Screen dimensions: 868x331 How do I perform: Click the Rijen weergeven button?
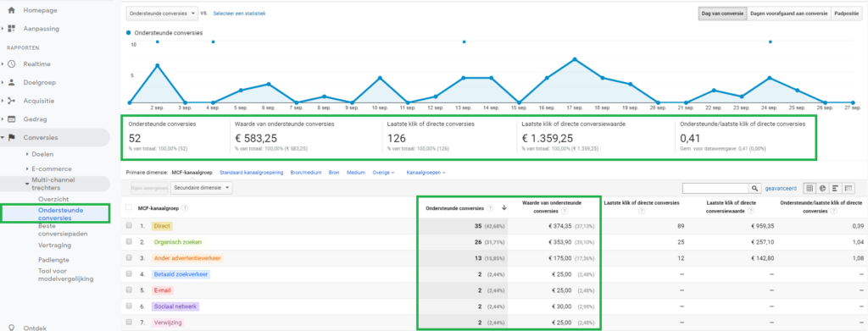[149, 188]
